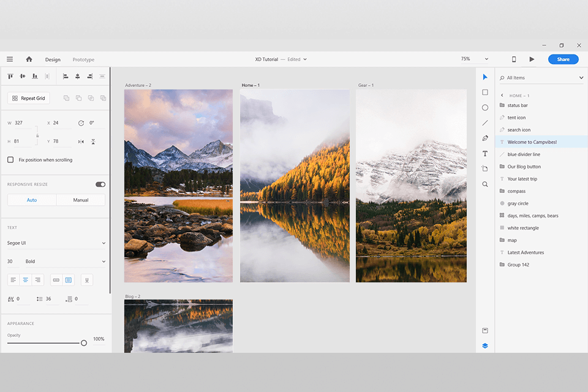Switch to the Design tab
The height and width of the screenshot is (392, 588).
pos(53,59)
